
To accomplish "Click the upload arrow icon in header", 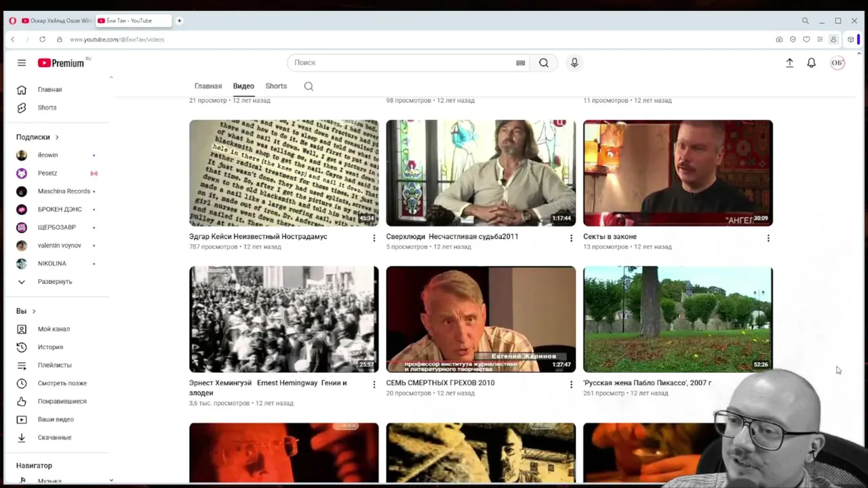I will pos(789,63).
